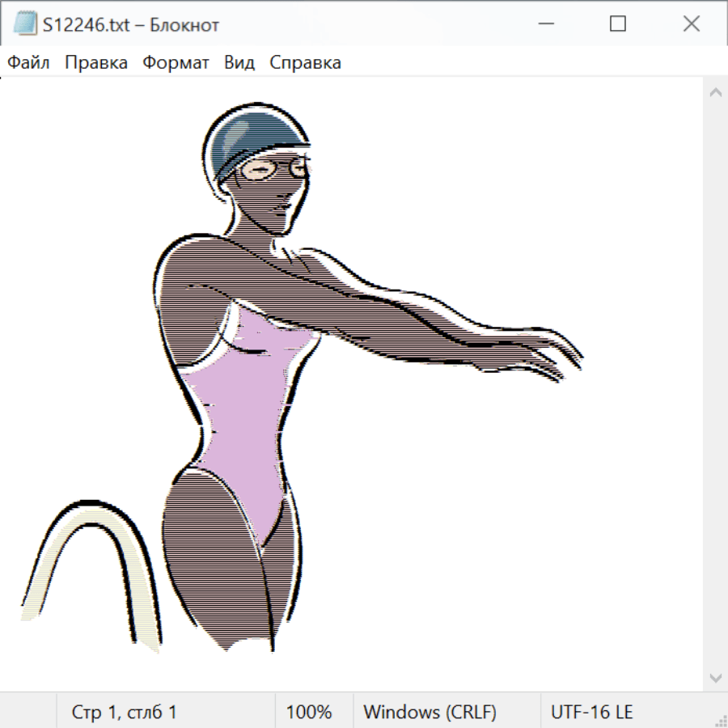
Task: Minimize the Блокнот window
Action: point(544,24)
